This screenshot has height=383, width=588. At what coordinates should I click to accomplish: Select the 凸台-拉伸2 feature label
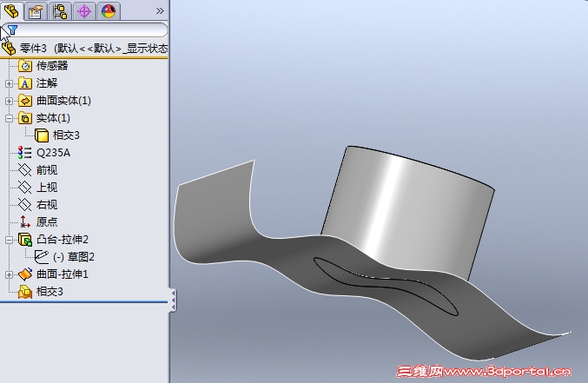coord(63,240)
